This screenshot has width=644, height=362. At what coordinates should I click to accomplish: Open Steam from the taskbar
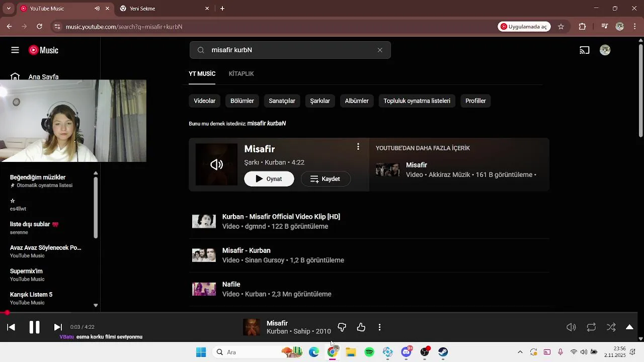coord(443,352)
